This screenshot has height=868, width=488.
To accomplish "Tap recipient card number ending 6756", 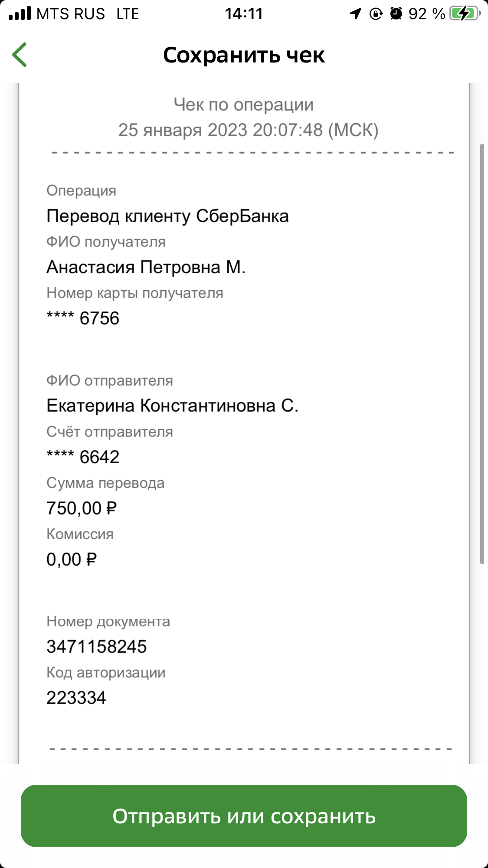I will coord(83,318).
